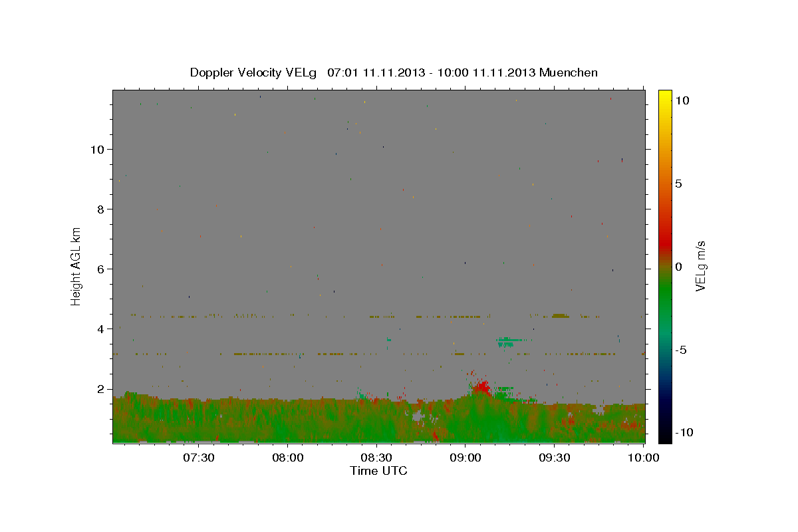
Task: Click the "Height AGL km" axis label
Action: click(76, 265)
